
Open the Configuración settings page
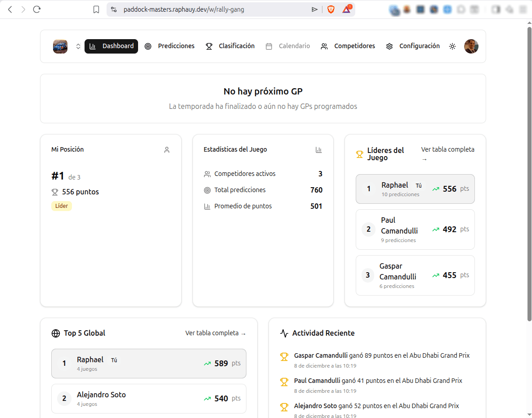(x=413, y=46)
